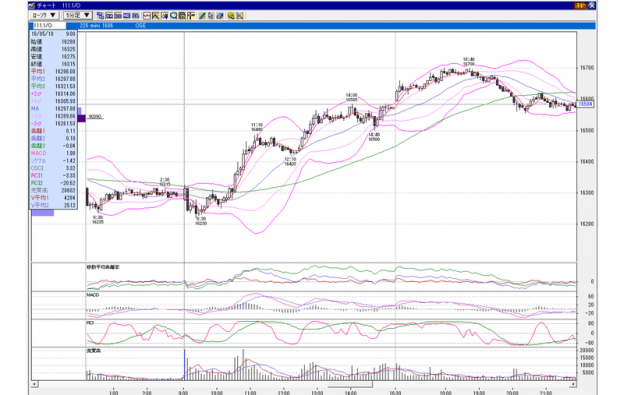The height and width of the screenshot is (395, 624).
Task: Click the ticker code input field 111.I/O
Action: pos(49,25)
